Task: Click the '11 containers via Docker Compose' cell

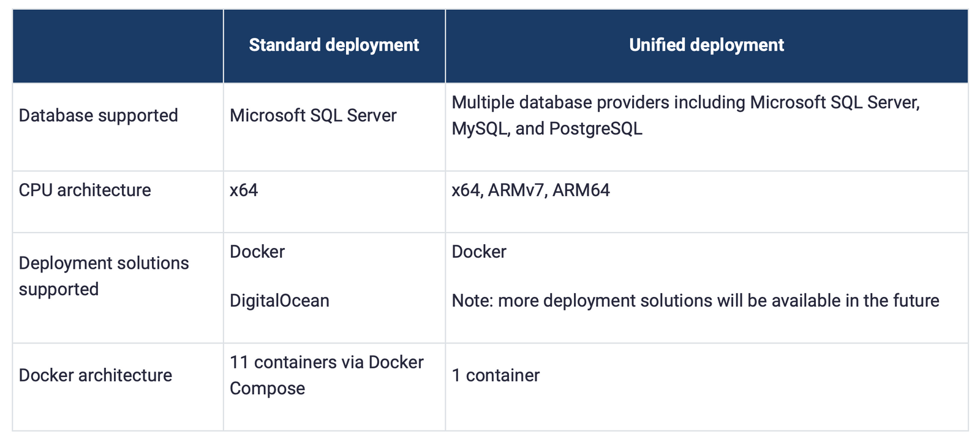Action: 326,375
